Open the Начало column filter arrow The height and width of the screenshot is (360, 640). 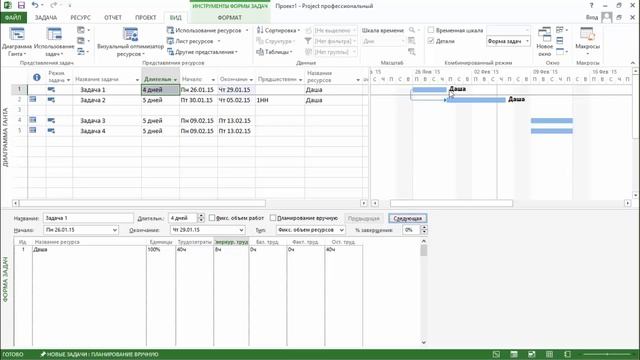[x=213, y=80]
